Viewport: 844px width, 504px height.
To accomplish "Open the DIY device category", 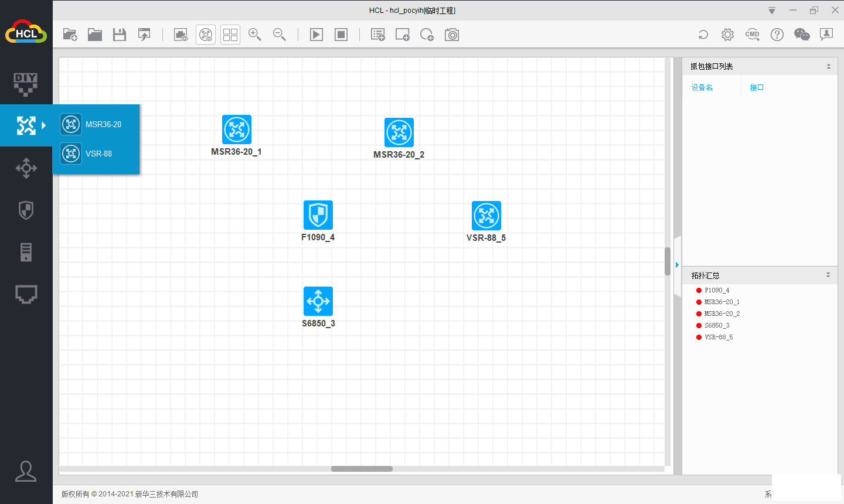I will tap(26, 84).
